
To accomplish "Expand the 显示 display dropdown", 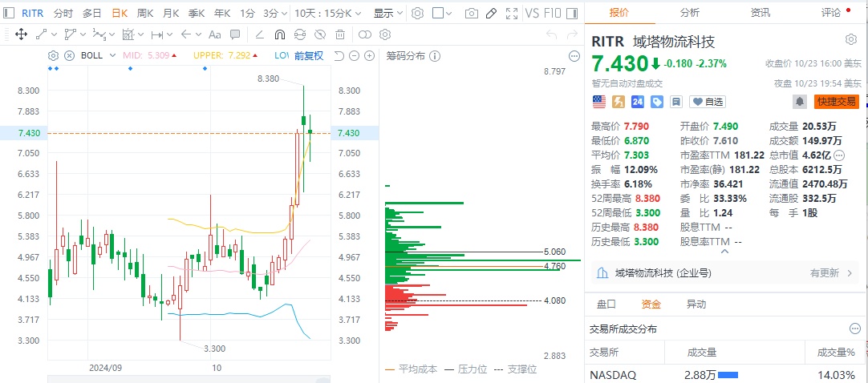I will 388,14.
